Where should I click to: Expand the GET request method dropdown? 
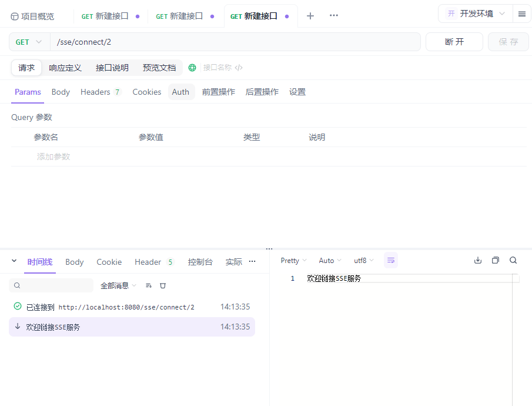(x=29, y=42)
